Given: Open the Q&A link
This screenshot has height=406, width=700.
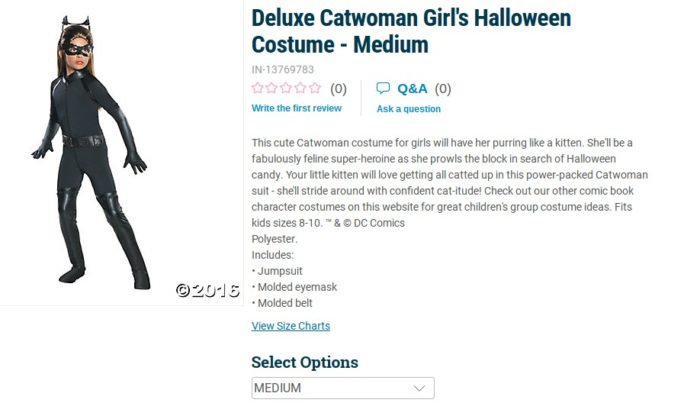Looking at the screenshot, I should coord(412,88).
